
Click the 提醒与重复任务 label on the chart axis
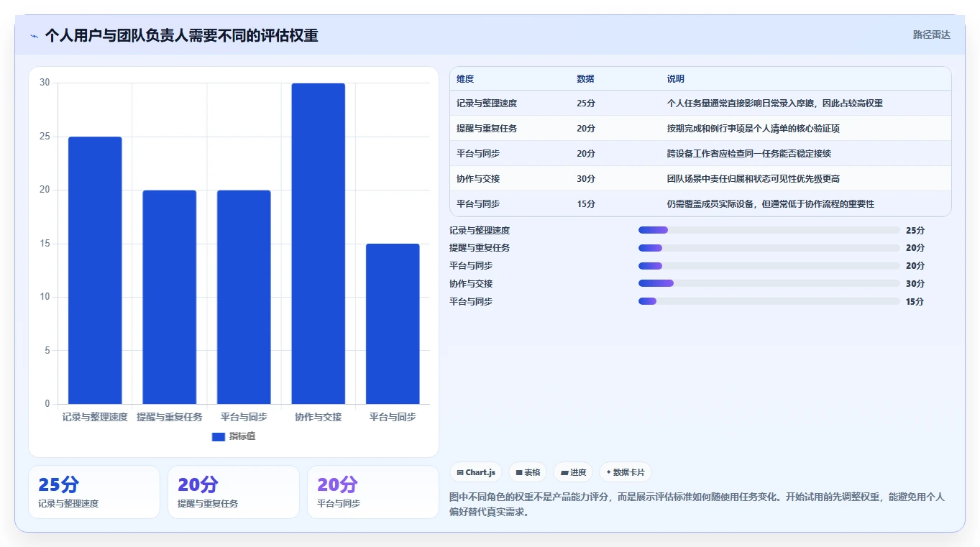[170, 417]
